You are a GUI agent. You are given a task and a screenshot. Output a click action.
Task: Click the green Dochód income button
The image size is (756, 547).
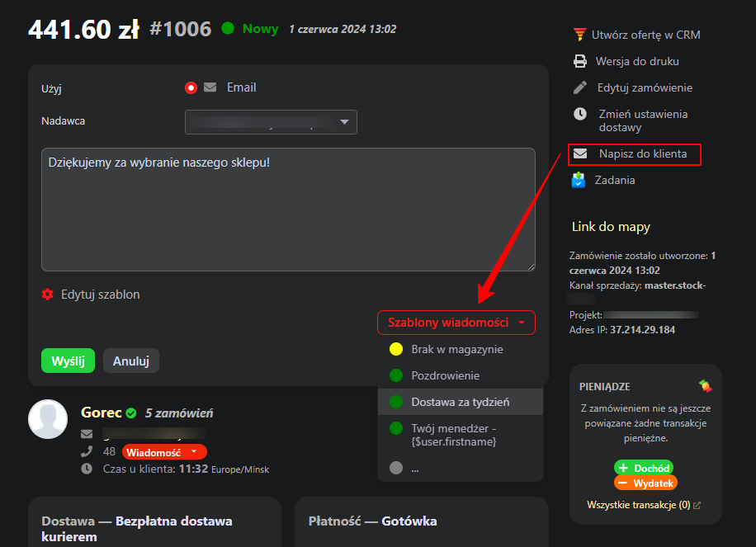coord(643,468)
